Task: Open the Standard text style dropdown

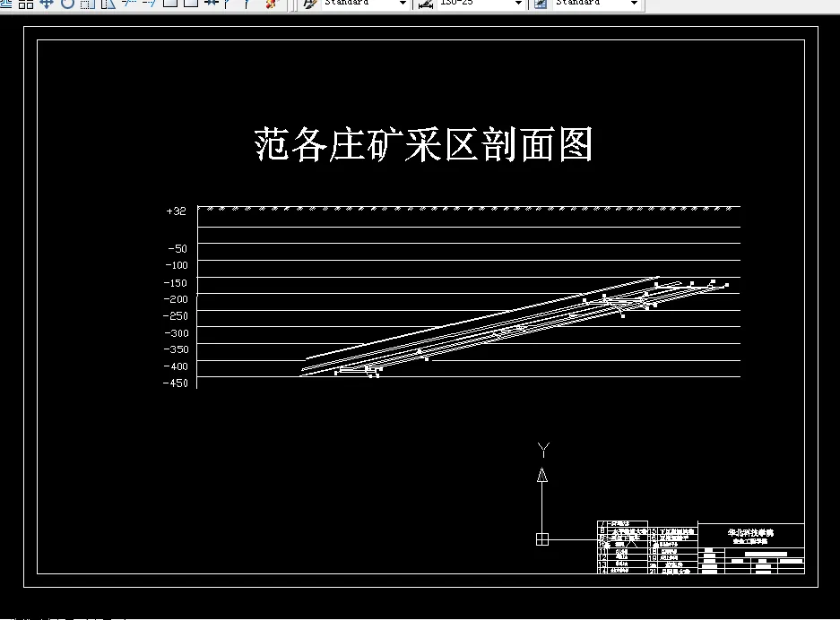Action: pyautogui.click(x=402, y=4)
